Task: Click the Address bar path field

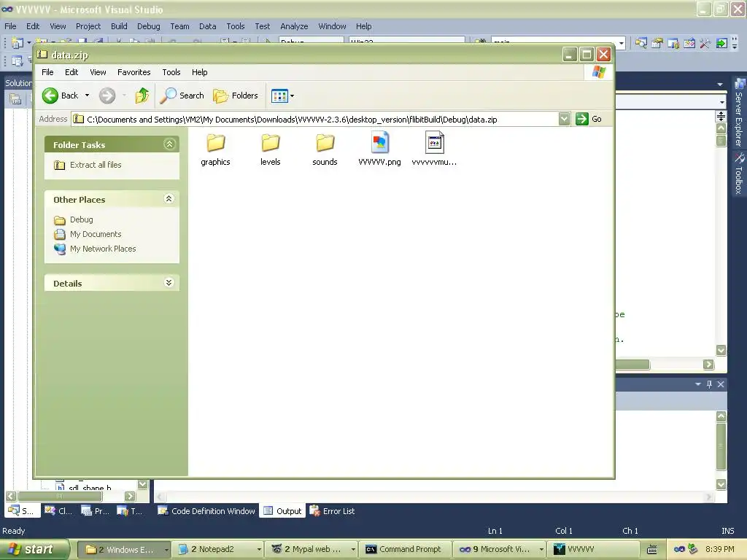Action: click(x=314, y=119)
